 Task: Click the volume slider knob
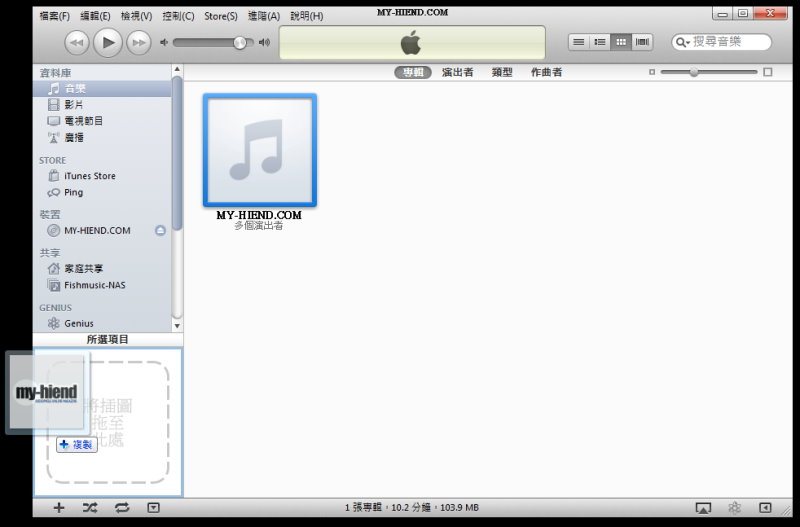(x=240, y=42)
